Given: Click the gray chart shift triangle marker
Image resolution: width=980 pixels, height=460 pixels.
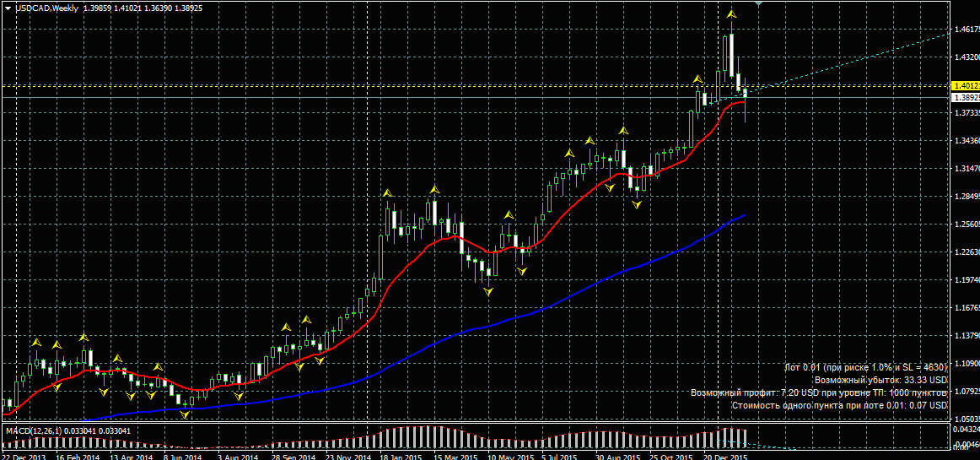Looking at the screenshot, I should tap(758, 3).
